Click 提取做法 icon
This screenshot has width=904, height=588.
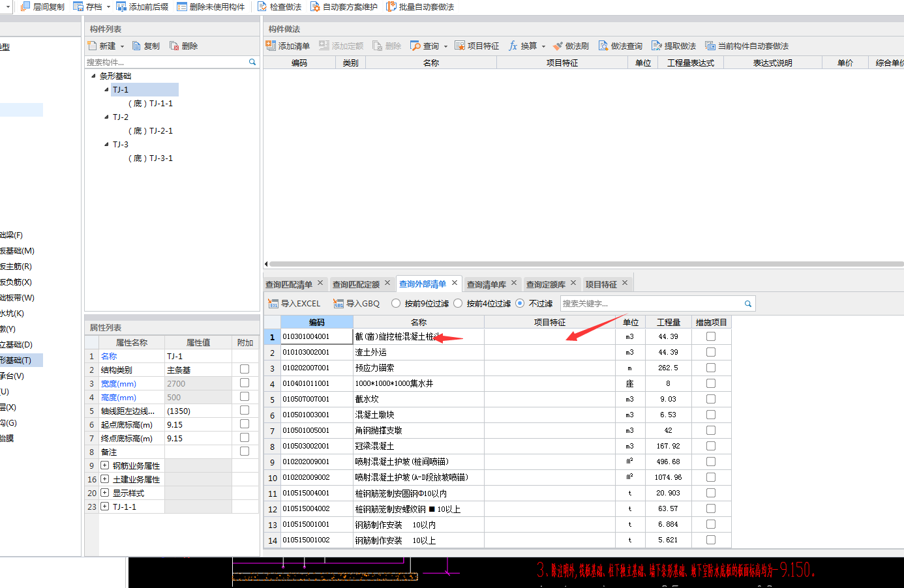coord(657,46)
